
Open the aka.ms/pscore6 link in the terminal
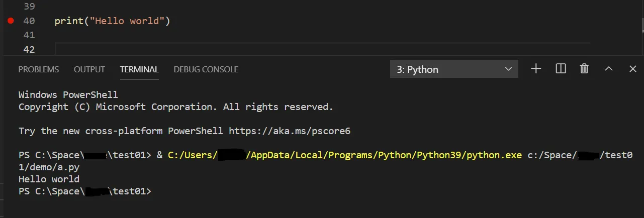[289, 131]
